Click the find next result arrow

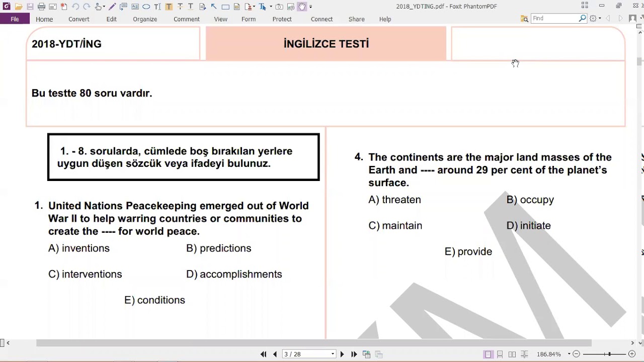point(620,19)
